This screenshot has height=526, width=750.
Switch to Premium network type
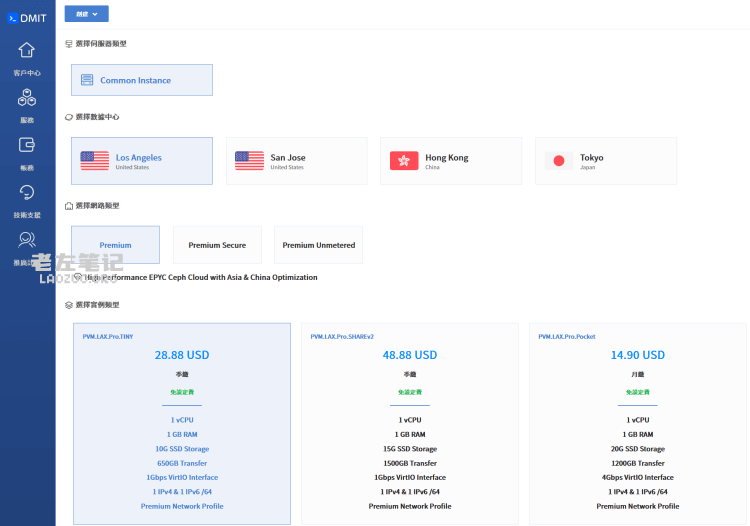click(115, 245)
